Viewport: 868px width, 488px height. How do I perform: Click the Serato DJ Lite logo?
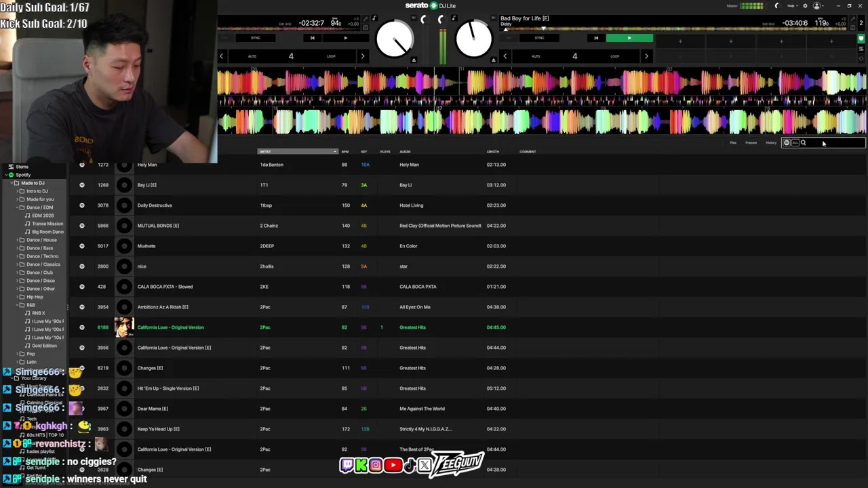coord(431,5)
